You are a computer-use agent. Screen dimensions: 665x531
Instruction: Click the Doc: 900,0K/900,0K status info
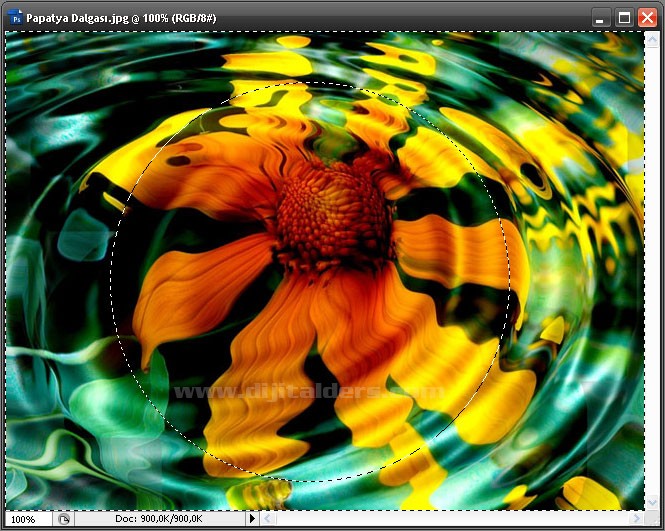159,519
